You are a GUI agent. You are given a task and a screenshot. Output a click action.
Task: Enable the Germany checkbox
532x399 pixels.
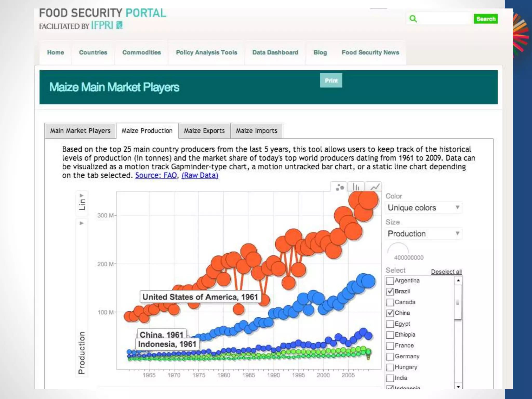(x=390, y=356)
